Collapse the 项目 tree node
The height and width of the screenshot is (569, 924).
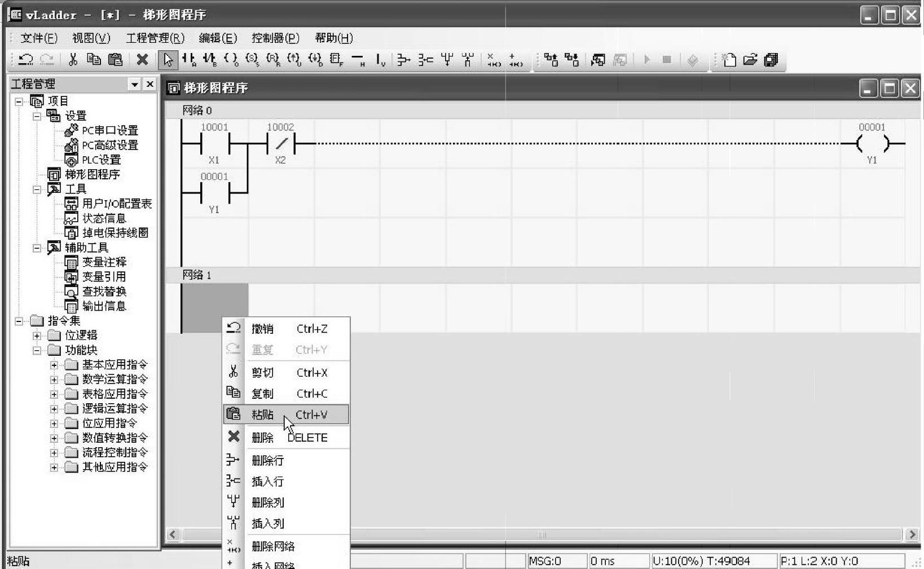(19, 102)
